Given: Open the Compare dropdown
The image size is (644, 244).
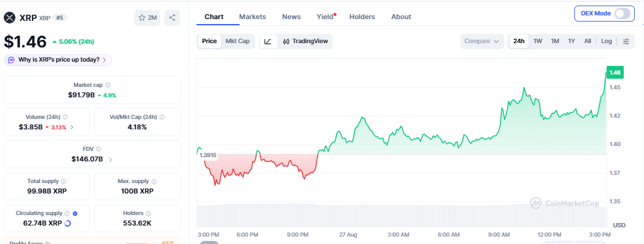Looking at the screenshot, I should 482,41.
